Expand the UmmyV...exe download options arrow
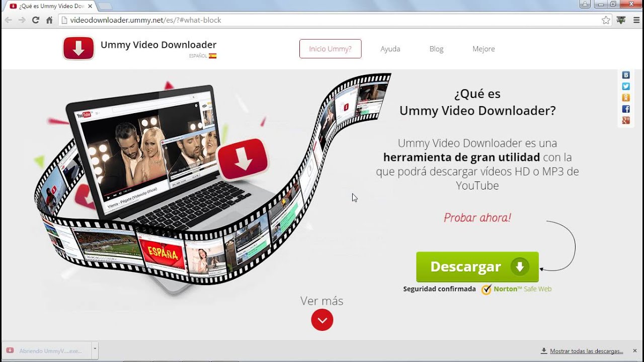644x362 pixels. (x=95, y=350)
